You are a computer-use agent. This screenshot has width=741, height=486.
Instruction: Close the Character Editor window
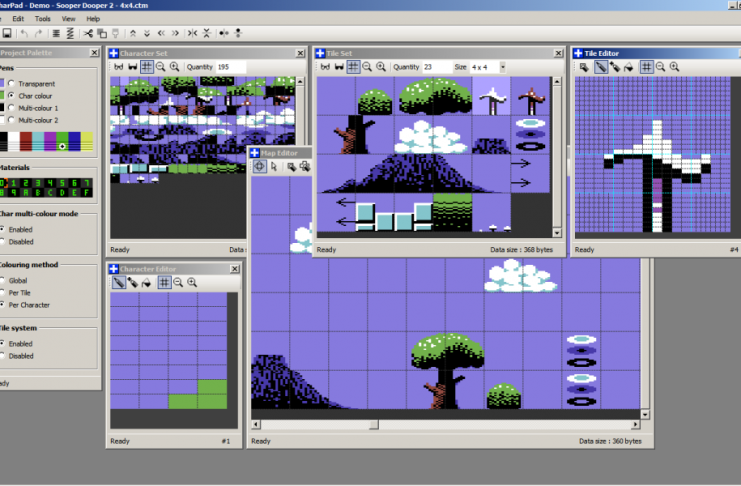234,269
